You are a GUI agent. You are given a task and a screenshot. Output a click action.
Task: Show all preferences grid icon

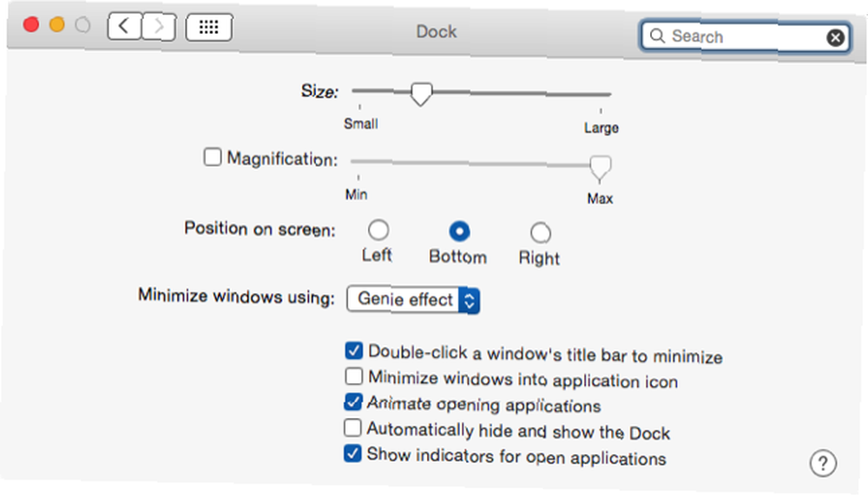[208, 27]
